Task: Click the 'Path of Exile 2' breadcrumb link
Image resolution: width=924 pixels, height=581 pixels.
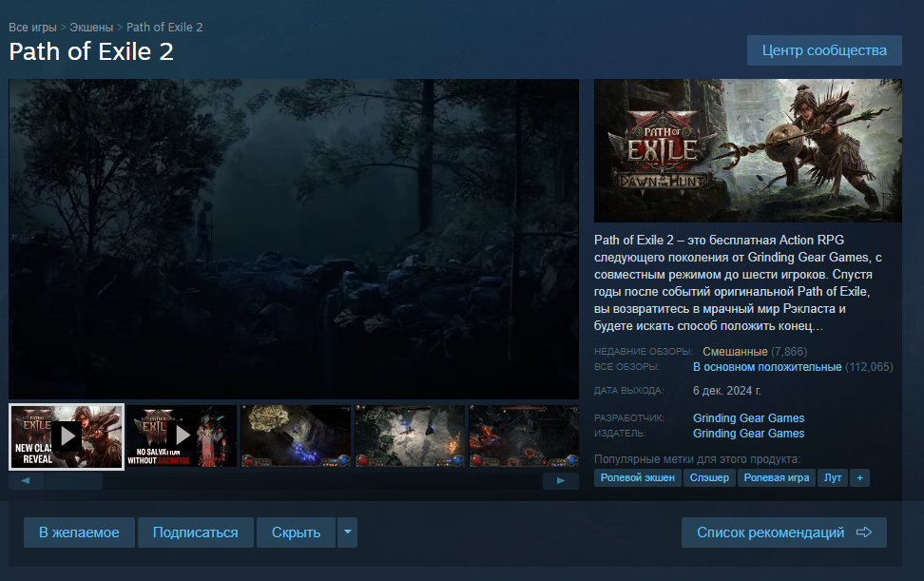Action: [164, 28]
